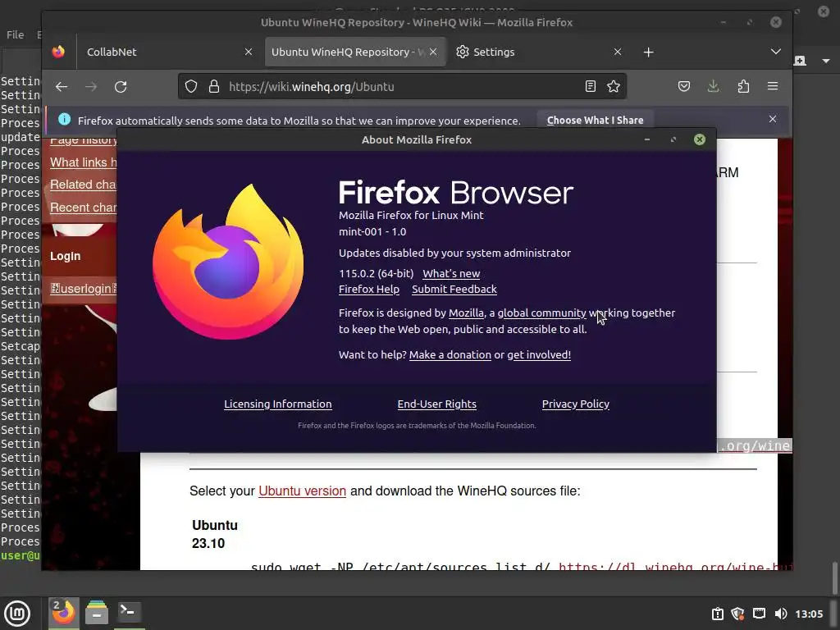Click What links here sidebar link
The height and width of the screenshot is (630, 840).
[x=83, y=162]
